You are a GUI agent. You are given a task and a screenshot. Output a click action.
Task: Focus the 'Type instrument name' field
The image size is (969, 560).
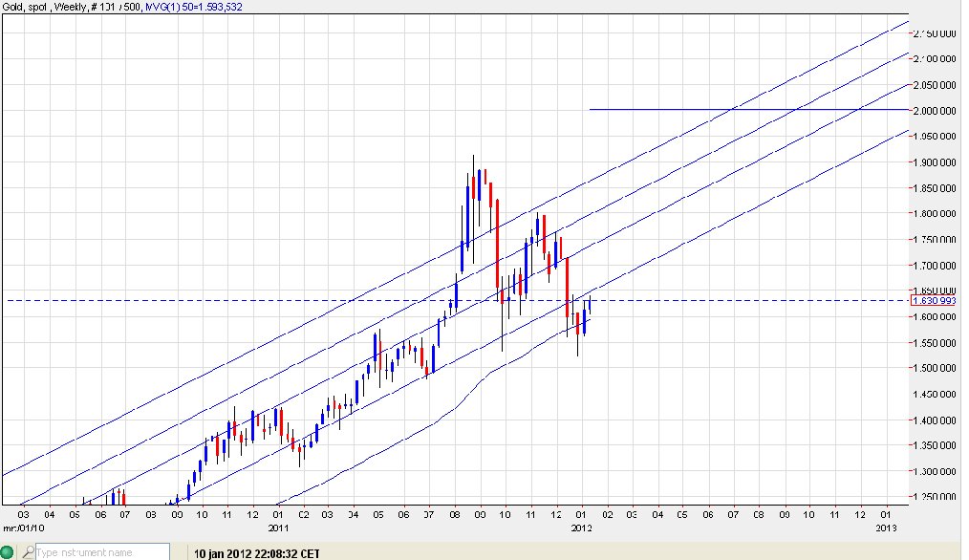[102, 552]
